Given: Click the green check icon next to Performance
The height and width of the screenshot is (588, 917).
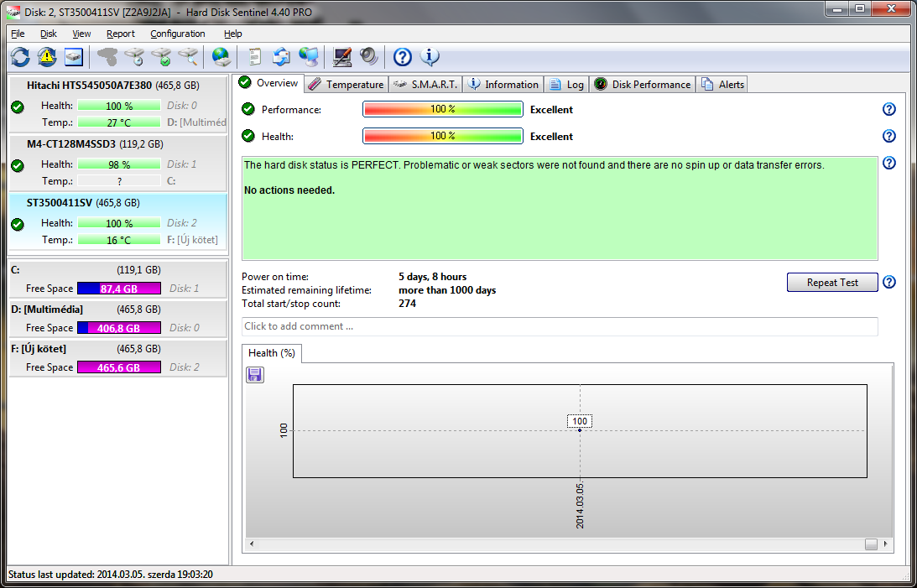Looking at the screenshot, I should [x=248, y=109].
